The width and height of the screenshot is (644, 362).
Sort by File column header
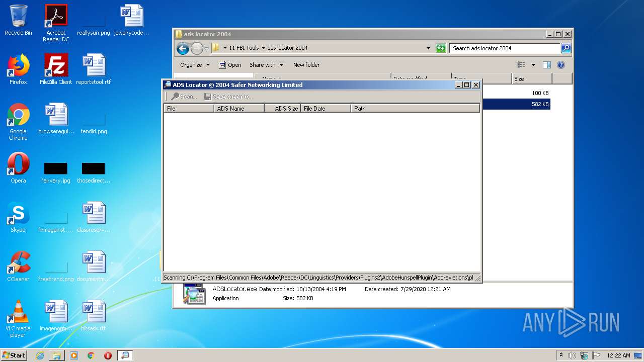(x=189, y=108)
